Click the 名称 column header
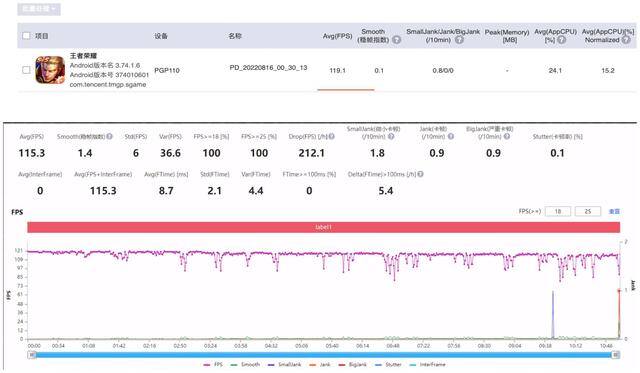This screenshot has width=640, height=373. [x=235, y=36]
